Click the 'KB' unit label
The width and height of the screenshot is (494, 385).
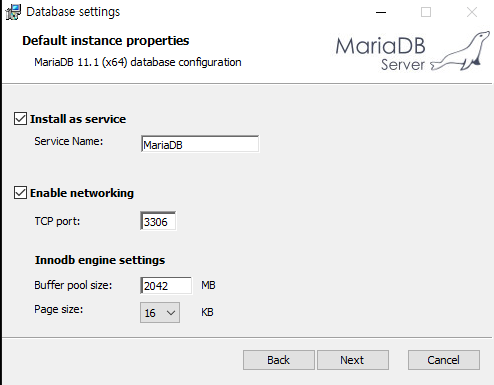coord(207,312)
